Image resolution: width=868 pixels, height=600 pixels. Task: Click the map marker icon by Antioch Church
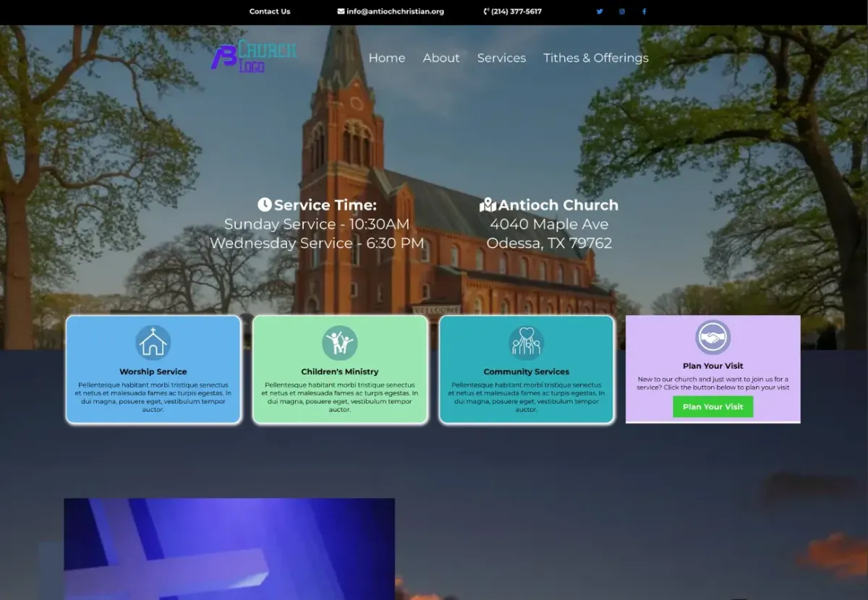[x=488, y=205]
